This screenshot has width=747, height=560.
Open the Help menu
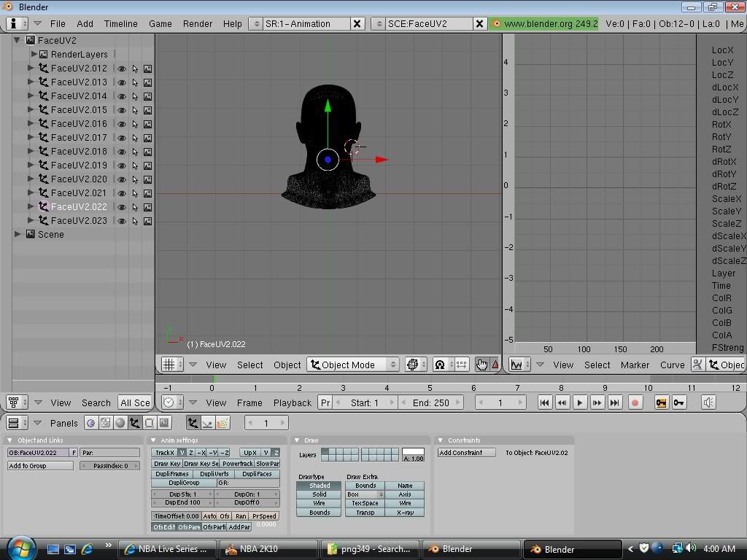pyautogui.click(x=233, y=24)
